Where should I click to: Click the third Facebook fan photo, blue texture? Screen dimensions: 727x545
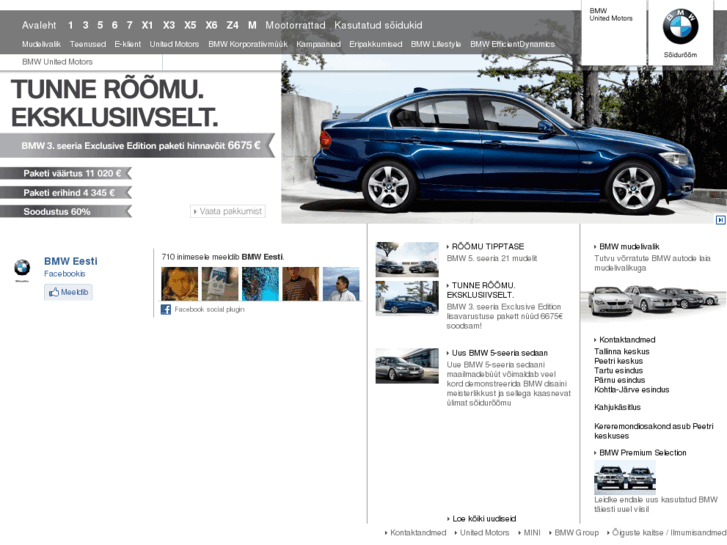[x=260, y=284]
